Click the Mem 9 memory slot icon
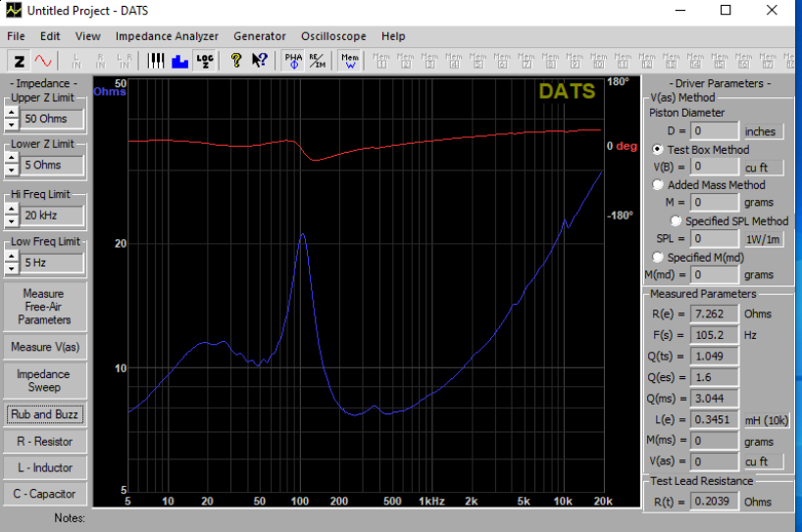The height and width of the screenshot is (532, 802). point(575,62)
